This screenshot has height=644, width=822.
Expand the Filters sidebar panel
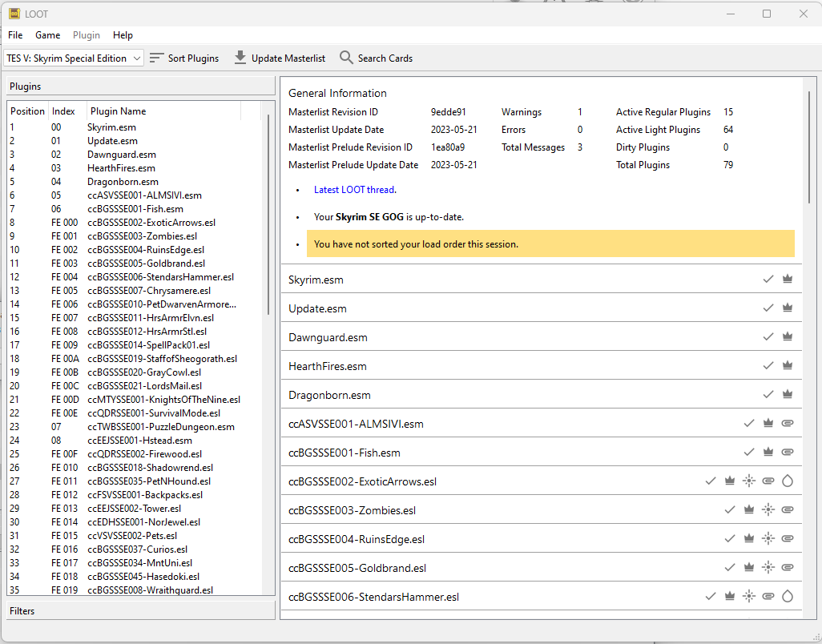click(x=140, y=611)
